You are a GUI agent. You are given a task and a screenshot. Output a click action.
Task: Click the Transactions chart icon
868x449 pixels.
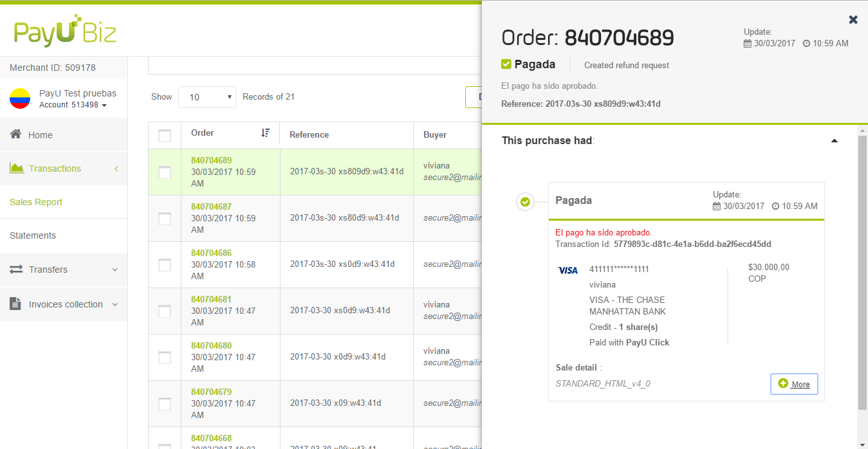[17, 168]
